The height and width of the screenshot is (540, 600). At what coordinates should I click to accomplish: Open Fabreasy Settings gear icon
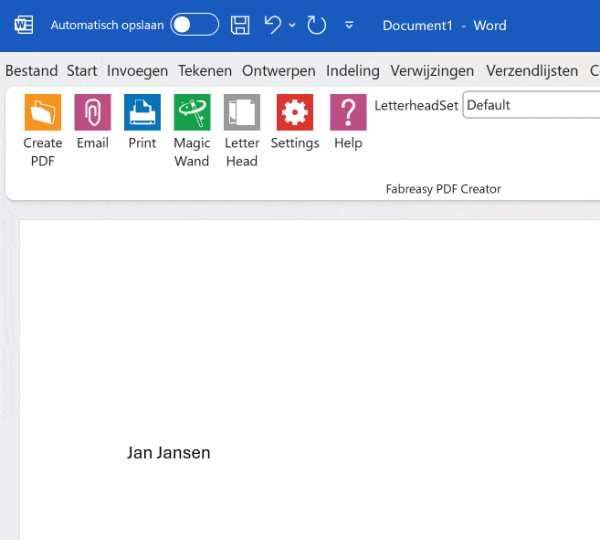[295, 113]
